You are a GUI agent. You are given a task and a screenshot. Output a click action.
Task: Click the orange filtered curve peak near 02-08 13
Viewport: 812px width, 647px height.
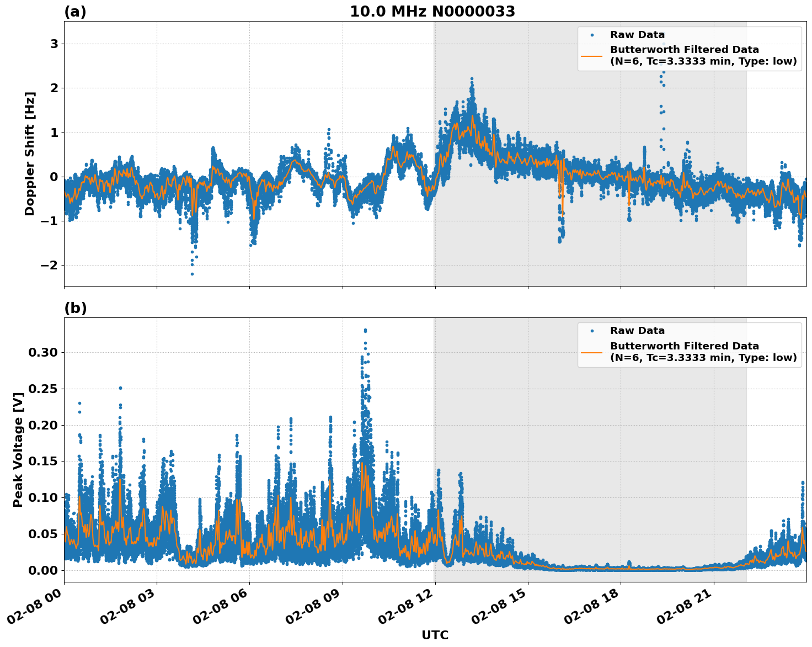pos(472,116)
